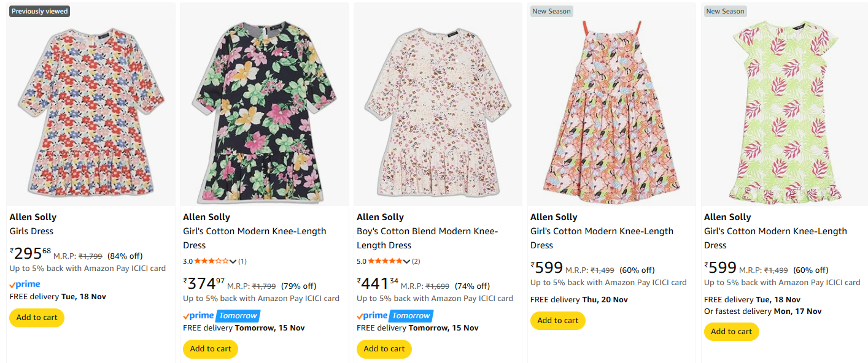
Task: Add the Thursday-delivery ₹599 dress to cart
Action: (558, 321)
